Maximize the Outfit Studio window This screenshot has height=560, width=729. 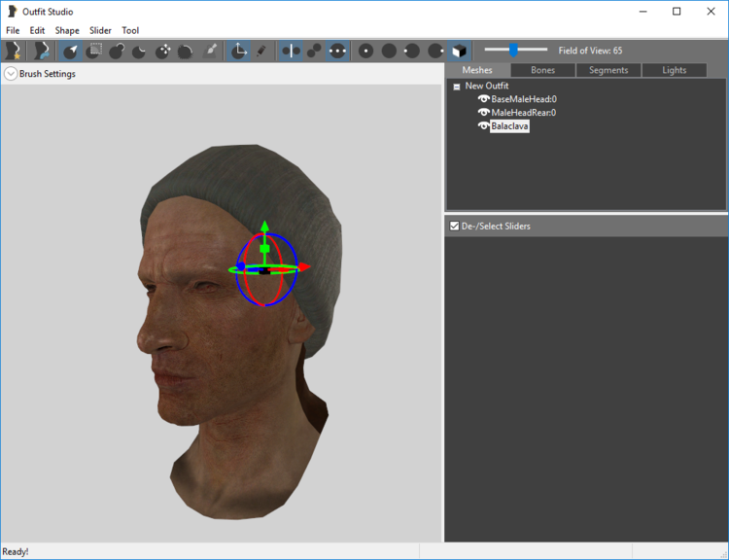tap(677, 12)
